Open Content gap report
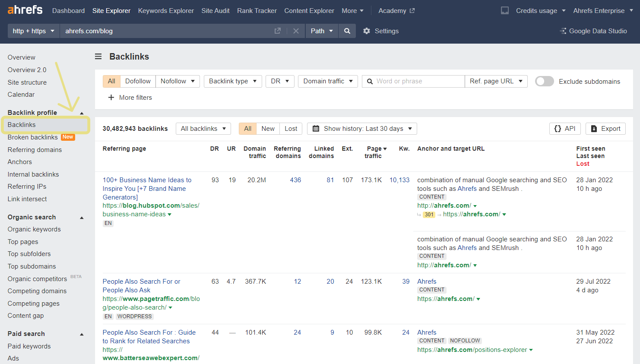The image size is (640, 364). click(25, 316)
